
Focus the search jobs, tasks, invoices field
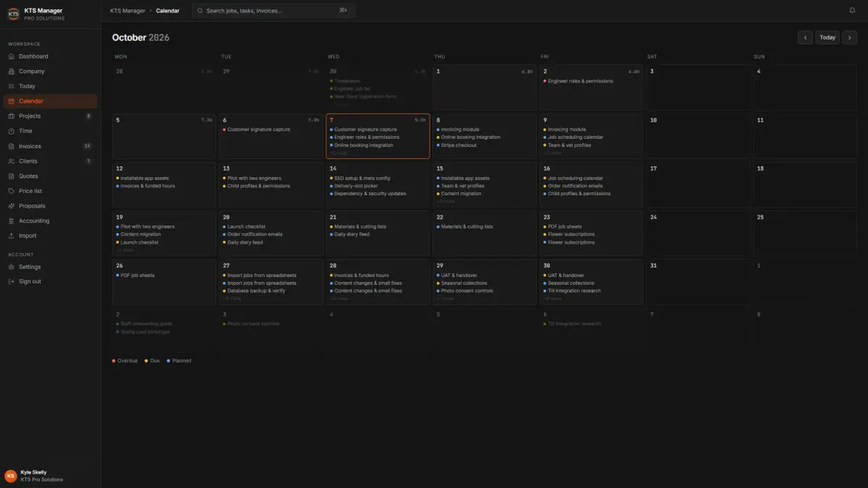point(273,11)
